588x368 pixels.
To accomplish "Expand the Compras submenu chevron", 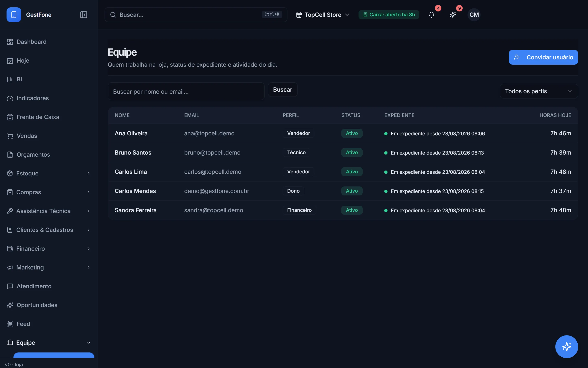I will point(88,192).
